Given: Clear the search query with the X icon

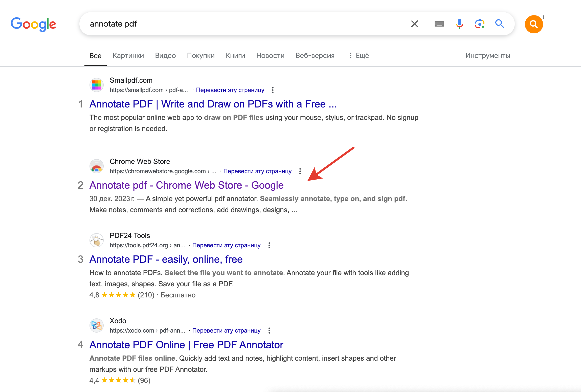Looking at the screenshot, I should pyautogui.click(x=415, y=24).
